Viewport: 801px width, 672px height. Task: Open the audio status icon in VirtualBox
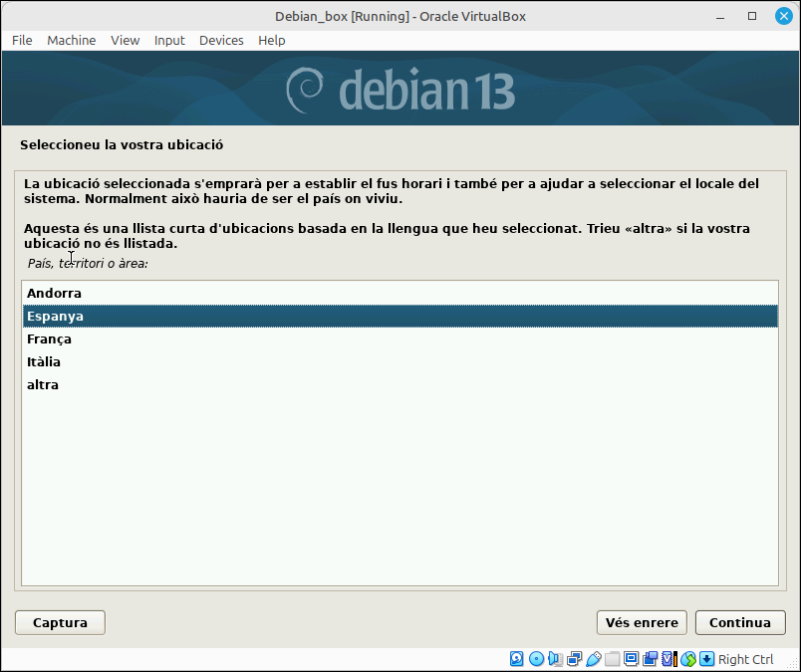click(555, 659)
